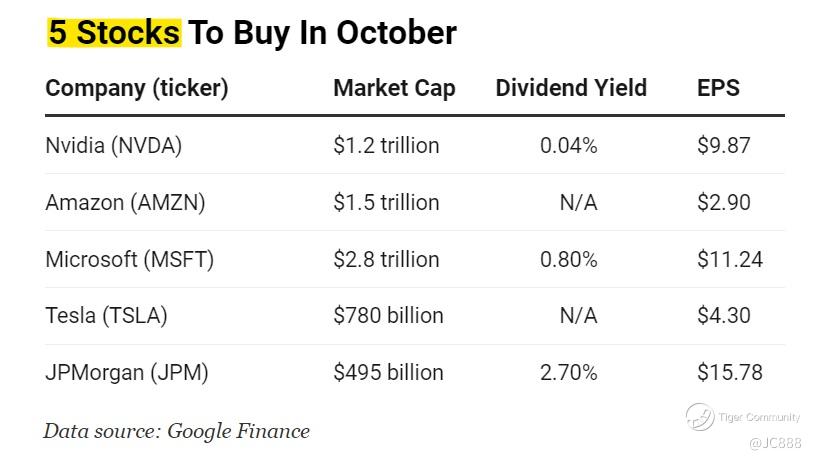This screenshot has width=817, height=462.
Task: Click Nvidia's $1.2 trillion market cap
Action: 386,146
